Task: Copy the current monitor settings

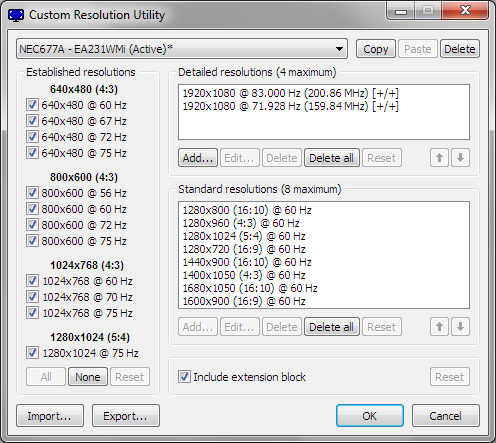Action: click(376, 49)
